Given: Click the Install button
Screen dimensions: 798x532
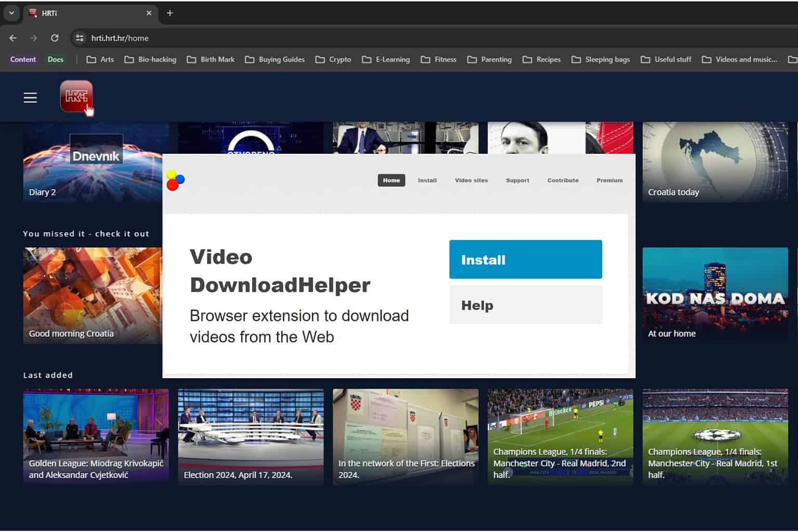Looking at the screenshot, I should 525,259.
